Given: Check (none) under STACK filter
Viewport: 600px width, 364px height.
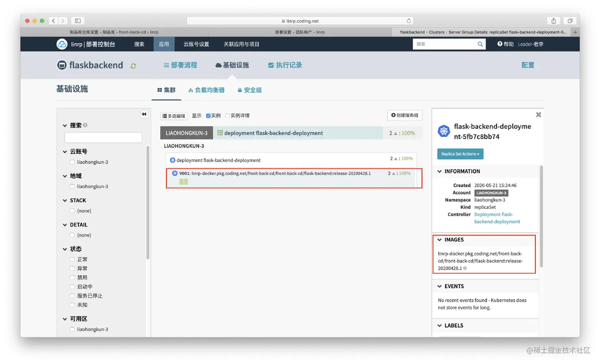Looking at the screenshot, I should pyautogui.click(x=72, y=211).
